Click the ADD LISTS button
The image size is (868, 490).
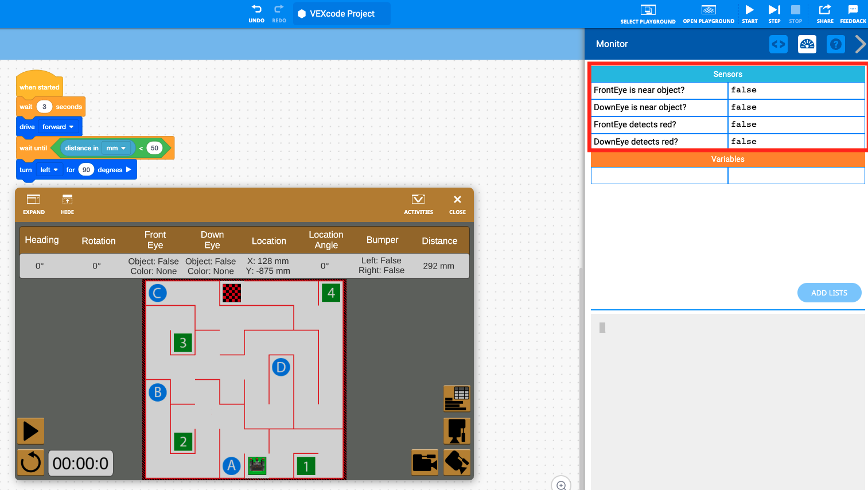pyautogui.click(x=829, y=293)
